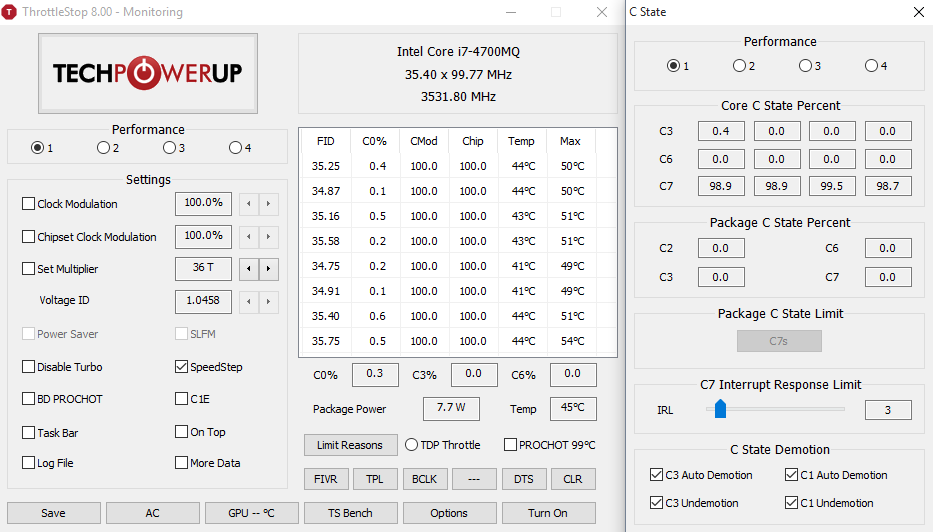The image size is (933, 532).
Task: Enable the Log File checkbox
Action: pos(28,462)
